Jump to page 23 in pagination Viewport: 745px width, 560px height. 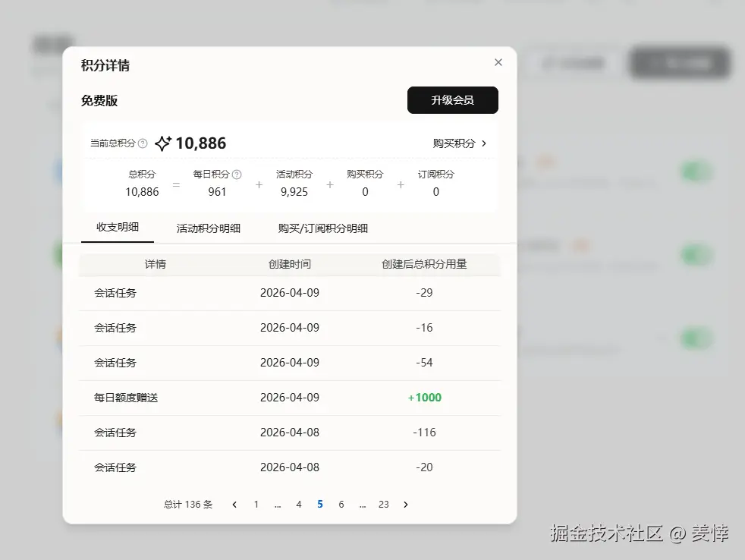384,504
